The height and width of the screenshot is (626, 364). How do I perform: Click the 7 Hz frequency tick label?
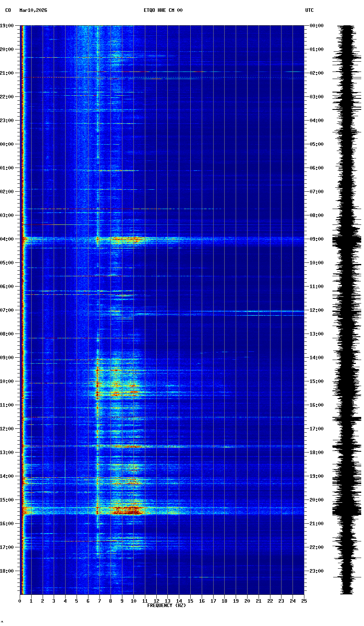pos(99,601)
